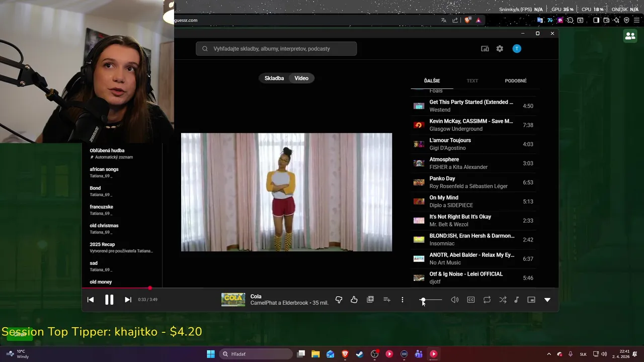The image size is (644, 362).
Task: Open the francuzske playlist
Action: [122, 210]
